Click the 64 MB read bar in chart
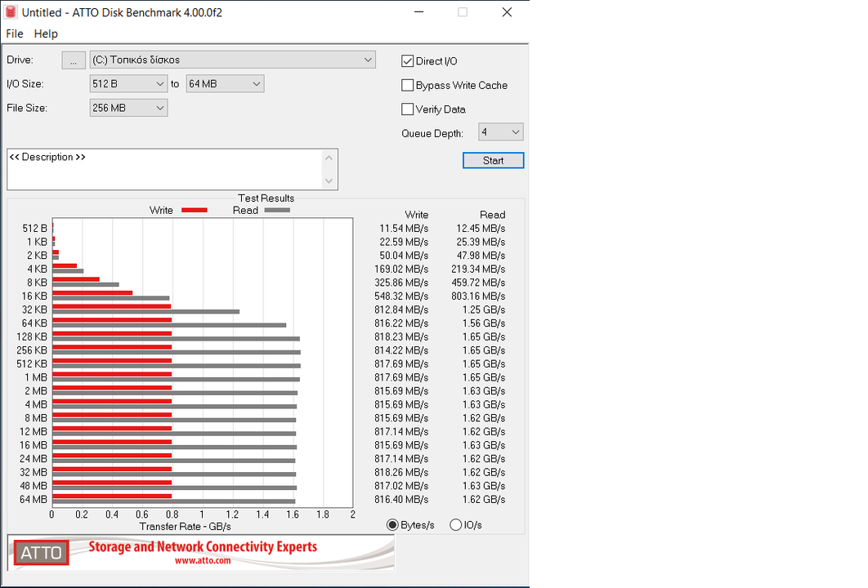The image size is (868, 588). point(173,501)
